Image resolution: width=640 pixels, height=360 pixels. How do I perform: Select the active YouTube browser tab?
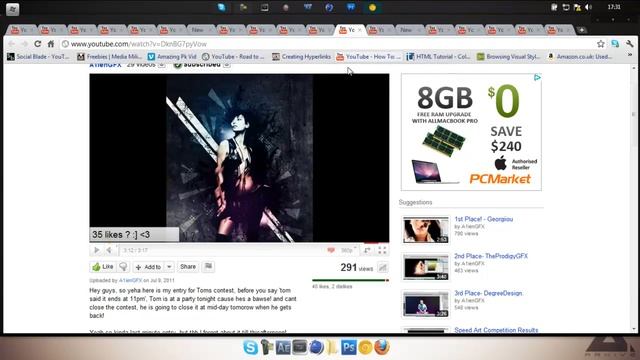[x=350, y=30]
